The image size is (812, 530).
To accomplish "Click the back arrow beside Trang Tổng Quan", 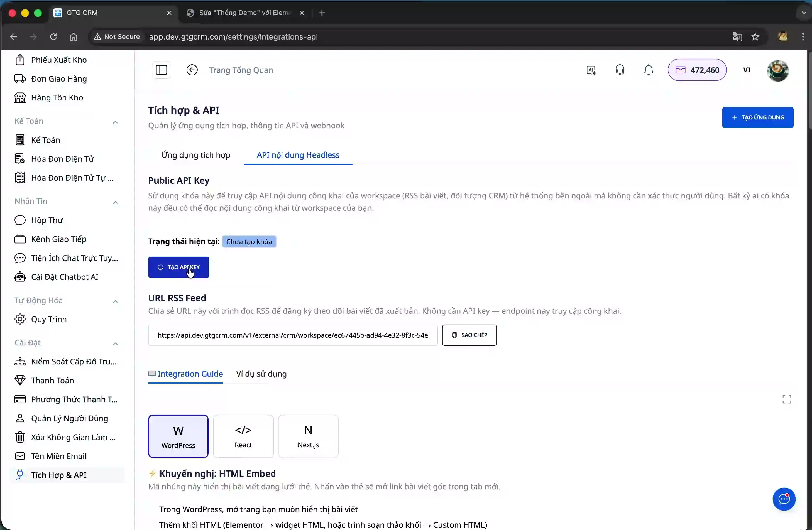I will click(x=192, y=70).
